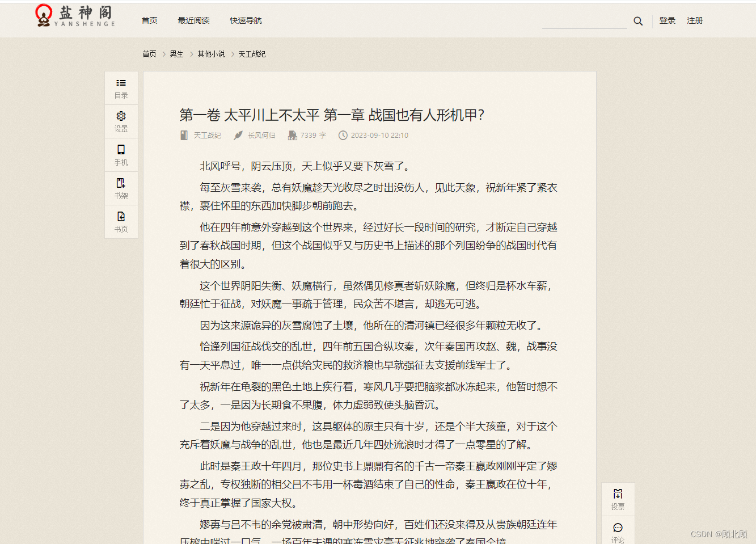The height and width of the screenshot is (544, 756).
Task: Open 快速导航 in top navigation
Action: 246,20
